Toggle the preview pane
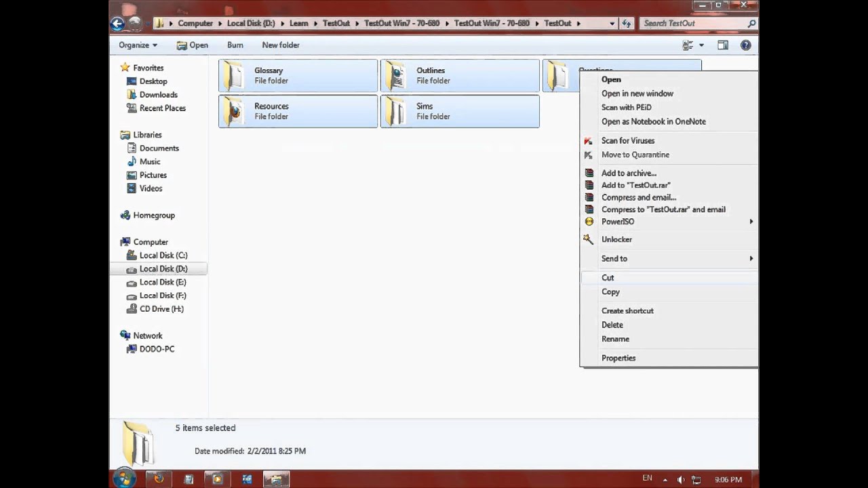This screenshot has width=868, height=488. click(723, 45)
